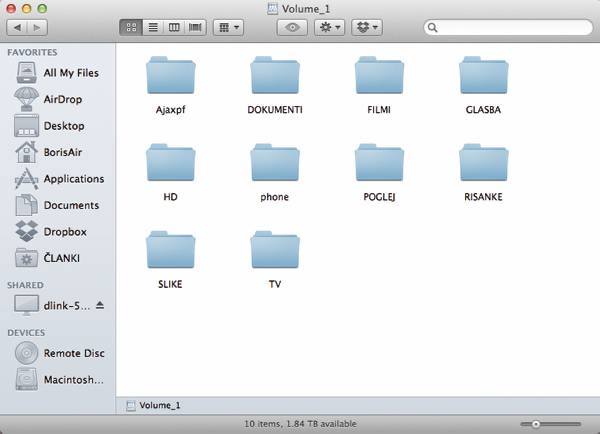The width and height of the screenshot is (600, 434).
Task: Zoom the window with green button
Action: [x=42, y=8]
